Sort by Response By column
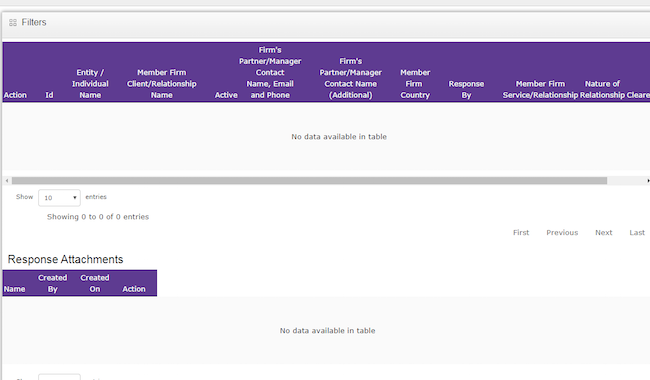Viewport: 650px width, 380px height. pyautogui.click(x=466, y=89)
